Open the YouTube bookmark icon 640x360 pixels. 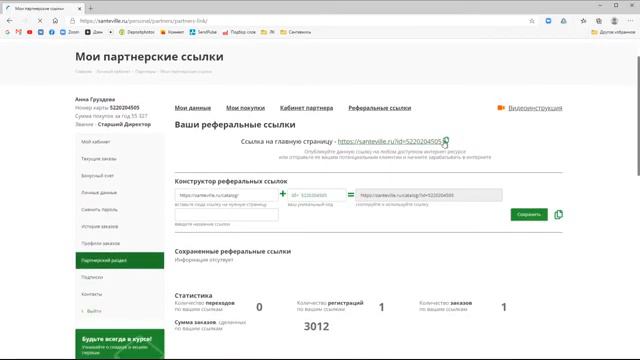[x=30, y=32]
